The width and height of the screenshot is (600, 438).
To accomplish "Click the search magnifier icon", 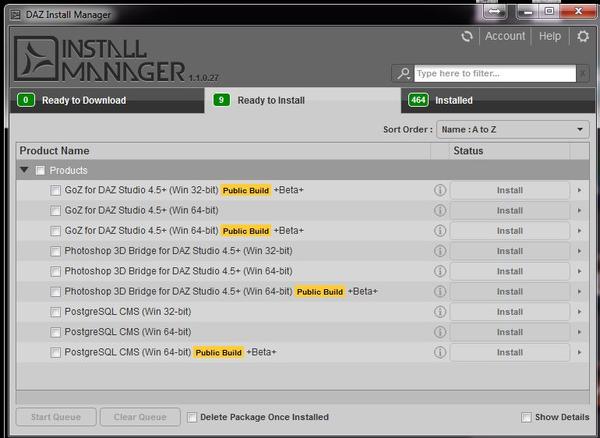I will coord(403,73).
